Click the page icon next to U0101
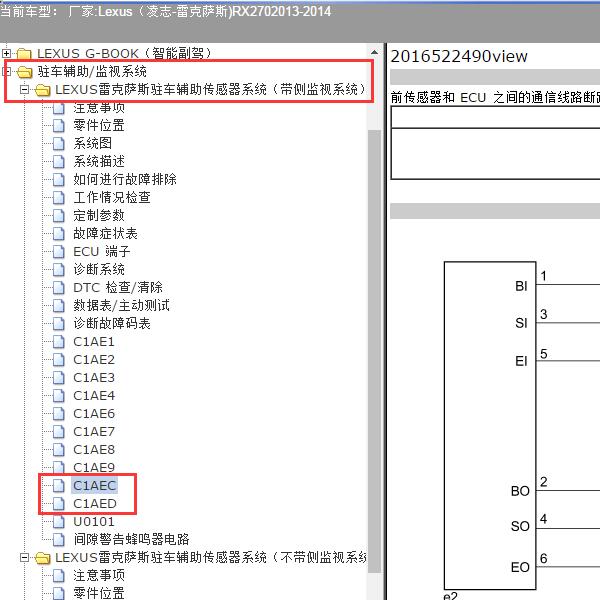The width and height of the screenshot is (600, 600). (59, 522)
